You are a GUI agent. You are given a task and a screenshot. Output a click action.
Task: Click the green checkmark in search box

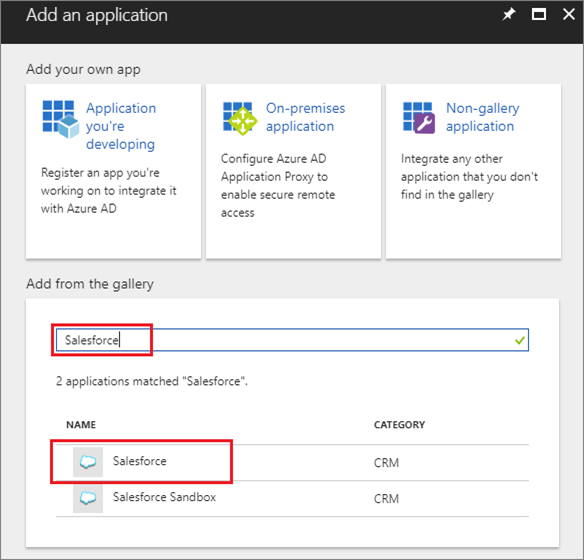(x=520, y=340)
